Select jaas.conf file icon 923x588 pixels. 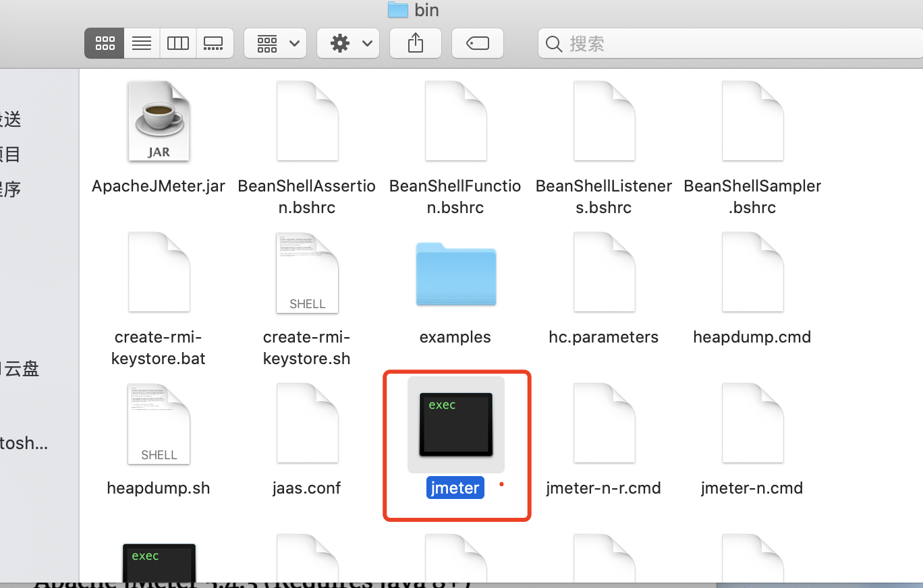pos(307,423)
